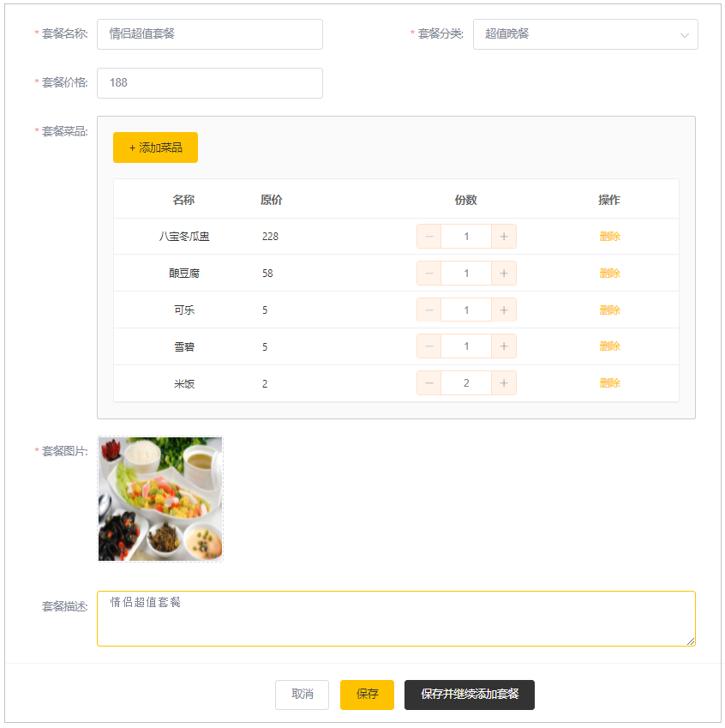
Task: Decrease 八宝冬瓜盅 quantity with minus icon
Action: tap(429, 237)
